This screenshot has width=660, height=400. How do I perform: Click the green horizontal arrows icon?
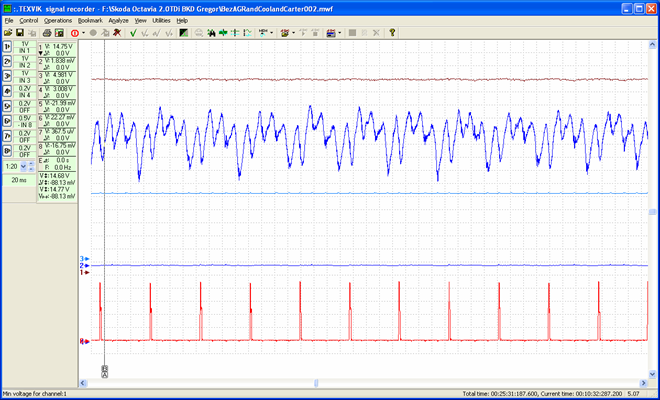click(223, 33)
